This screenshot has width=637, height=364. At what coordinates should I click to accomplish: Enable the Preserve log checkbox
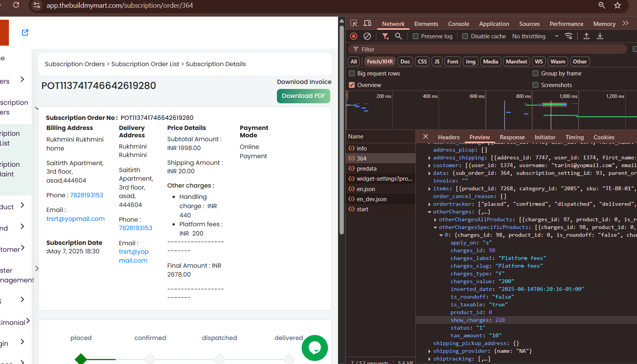point(415,36)
